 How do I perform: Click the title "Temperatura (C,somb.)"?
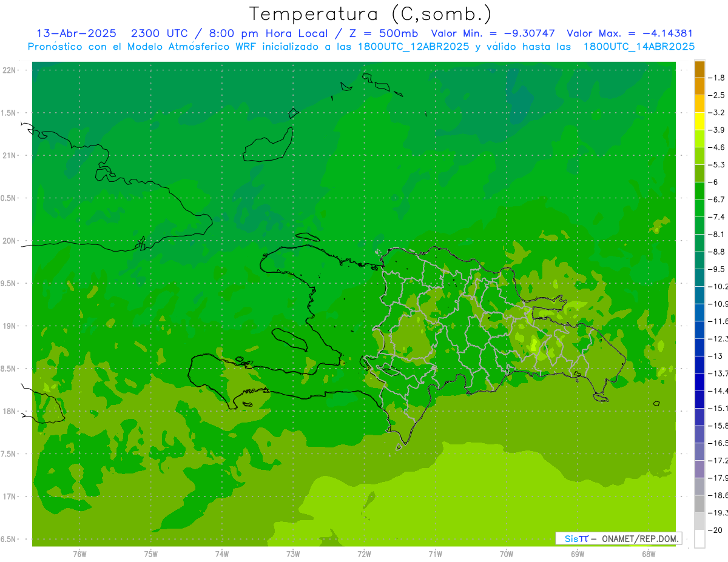(370, 14)
